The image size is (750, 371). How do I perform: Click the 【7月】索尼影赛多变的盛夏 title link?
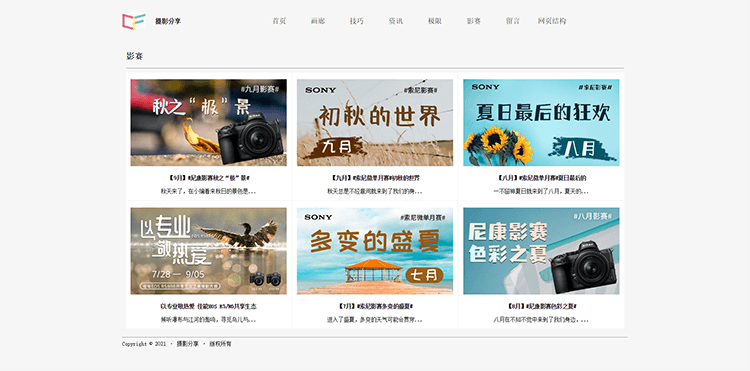coord(375,306)
